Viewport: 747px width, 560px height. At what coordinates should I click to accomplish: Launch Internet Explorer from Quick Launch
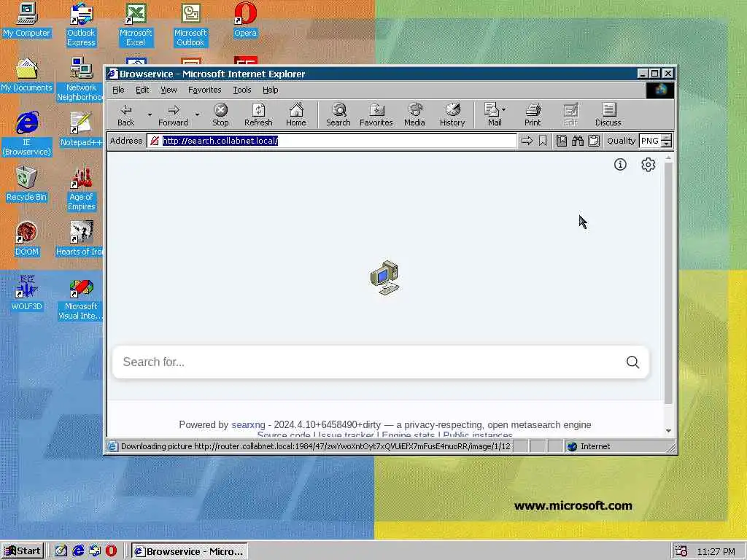(x=78, y=551)
